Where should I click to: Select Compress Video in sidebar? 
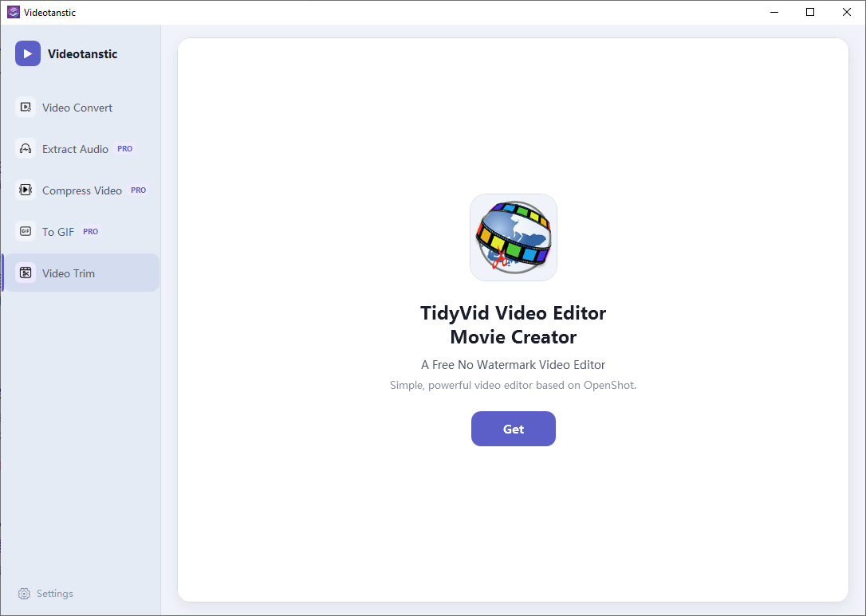pos(82,190)
